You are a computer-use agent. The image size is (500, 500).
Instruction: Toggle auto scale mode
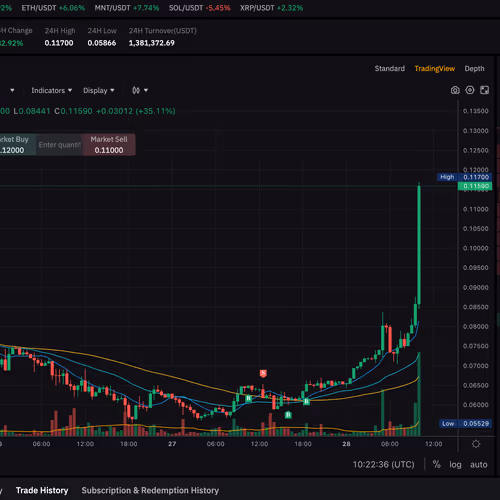point(478,464)
